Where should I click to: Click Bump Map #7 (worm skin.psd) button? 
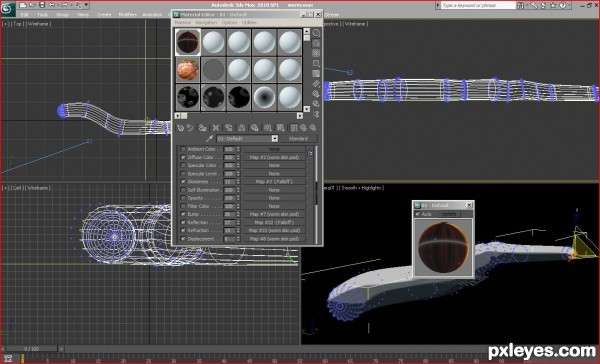(x=274, y=214)
